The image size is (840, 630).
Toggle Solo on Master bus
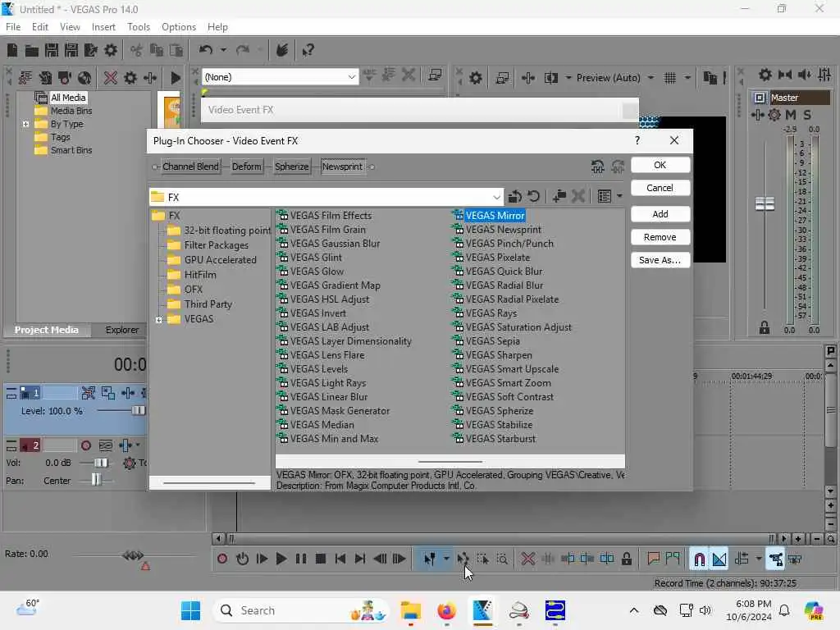pyautogui.click(x=807, y=115)
